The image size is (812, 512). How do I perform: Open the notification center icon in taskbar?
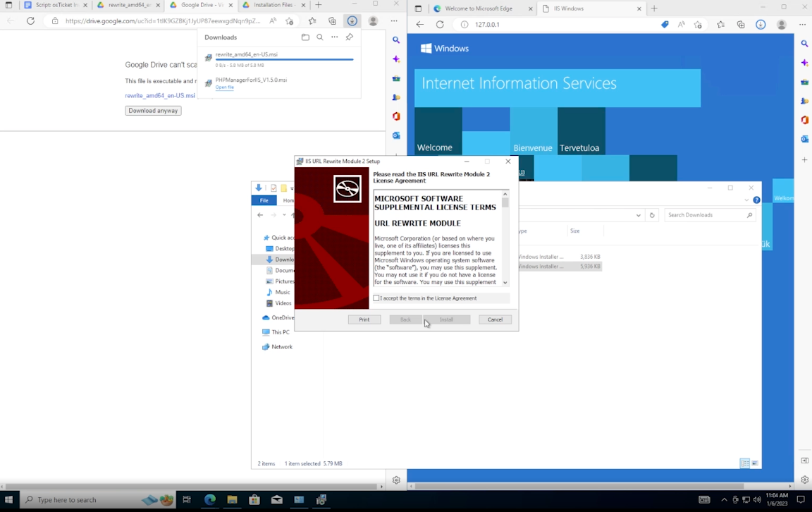point(801,499)
